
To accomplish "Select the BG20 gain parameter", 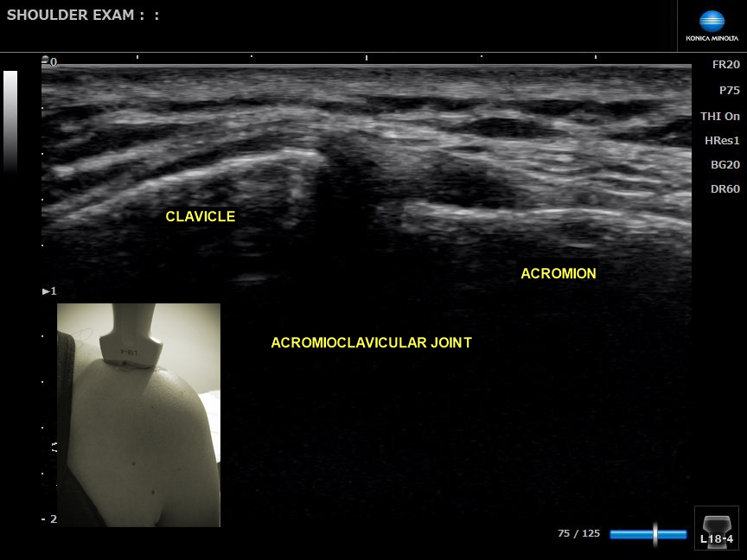I will coord(725,164).
